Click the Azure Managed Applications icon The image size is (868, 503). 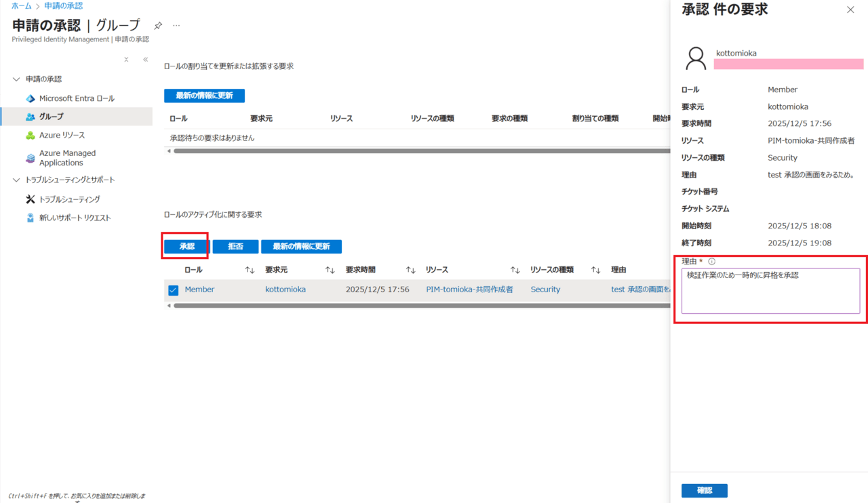tap(30, 158)
